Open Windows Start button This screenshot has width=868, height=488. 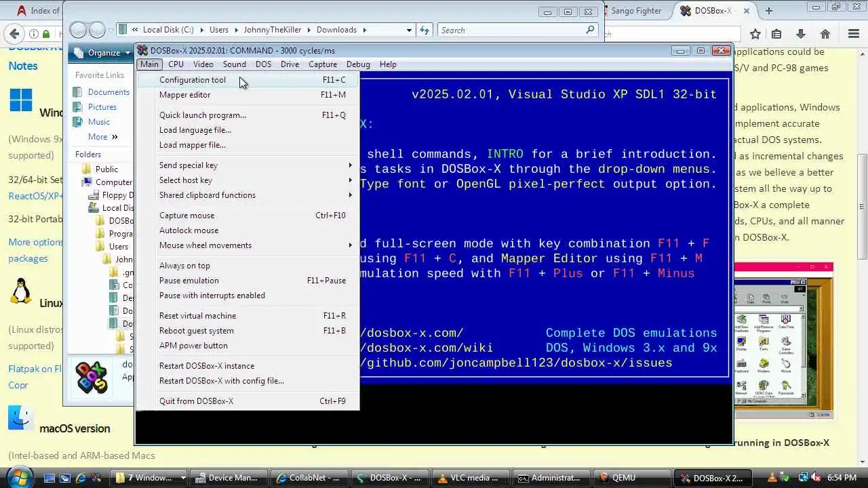20,477
